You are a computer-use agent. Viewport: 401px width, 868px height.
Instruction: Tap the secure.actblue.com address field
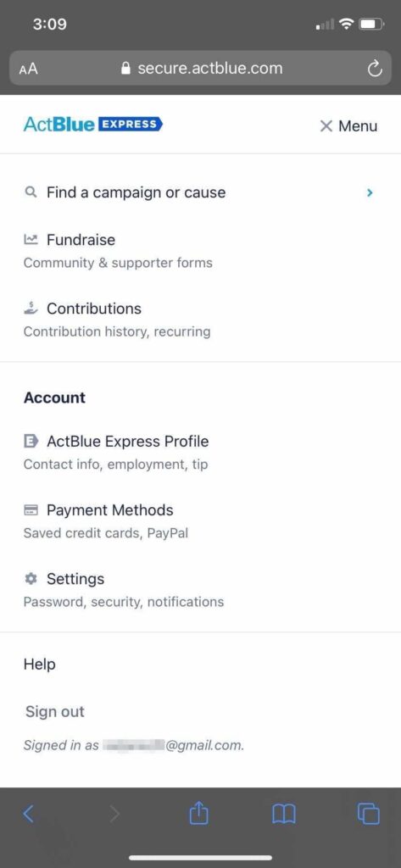pos(200,69)
